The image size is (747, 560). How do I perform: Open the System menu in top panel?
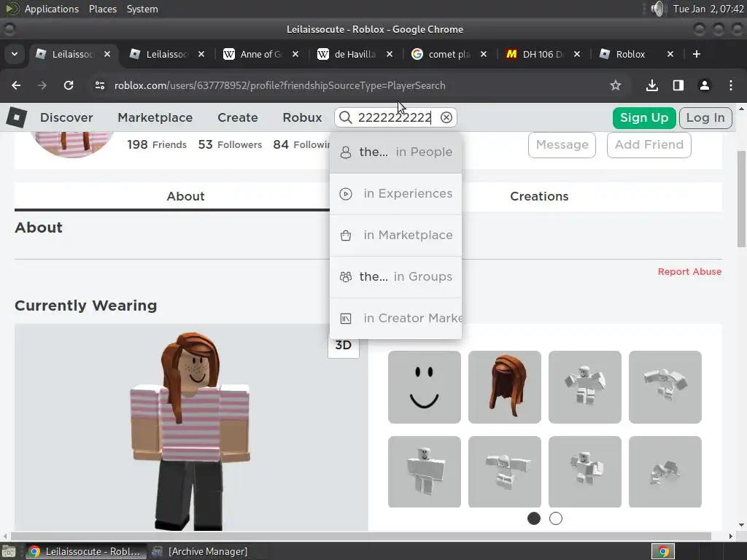(x=142, y=9)
